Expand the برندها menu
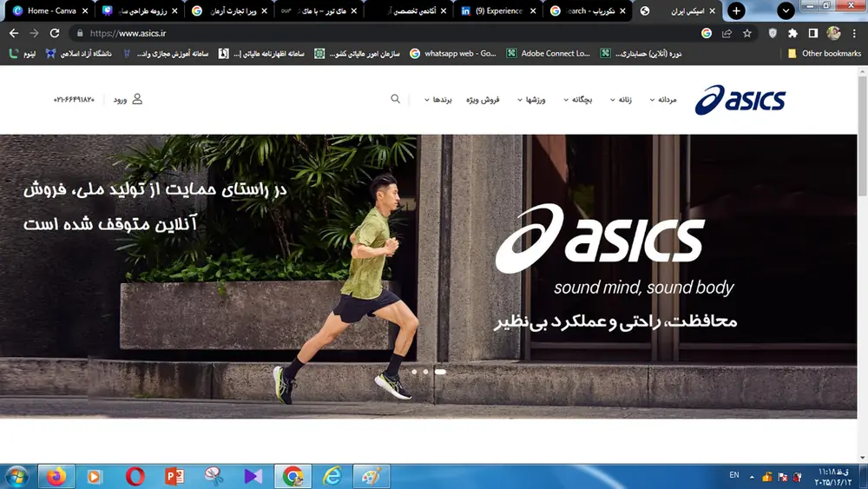Screen dimensions: 868x489 (437, 99)
